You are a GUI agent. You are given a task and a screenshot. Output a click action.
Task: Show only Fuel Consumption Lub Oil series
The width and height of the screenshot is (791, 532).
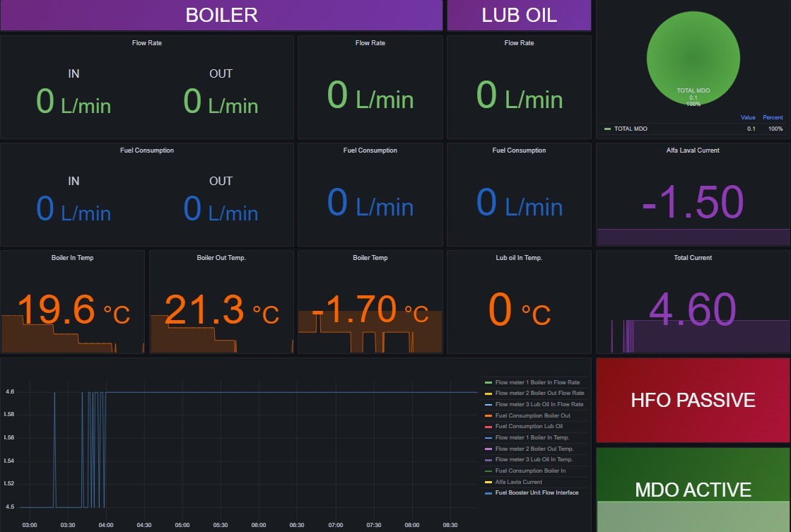point(529,426)
